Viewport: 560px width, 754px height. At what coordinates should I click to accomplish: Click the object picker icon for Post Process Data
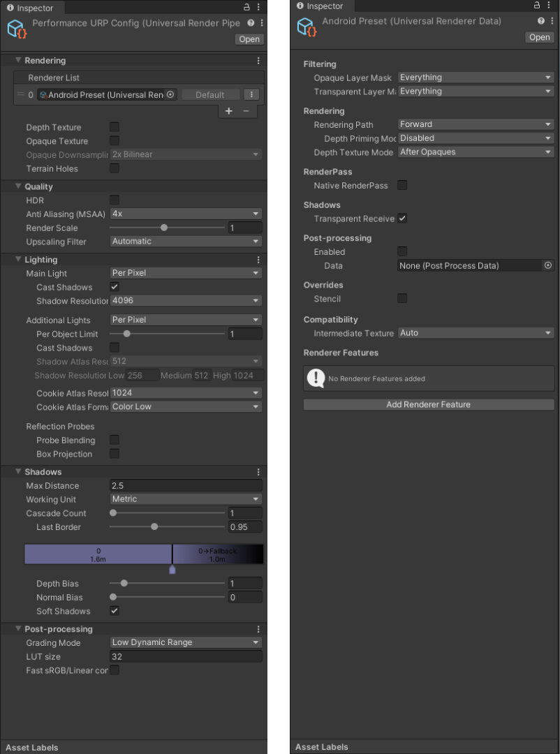click(548, 265)
